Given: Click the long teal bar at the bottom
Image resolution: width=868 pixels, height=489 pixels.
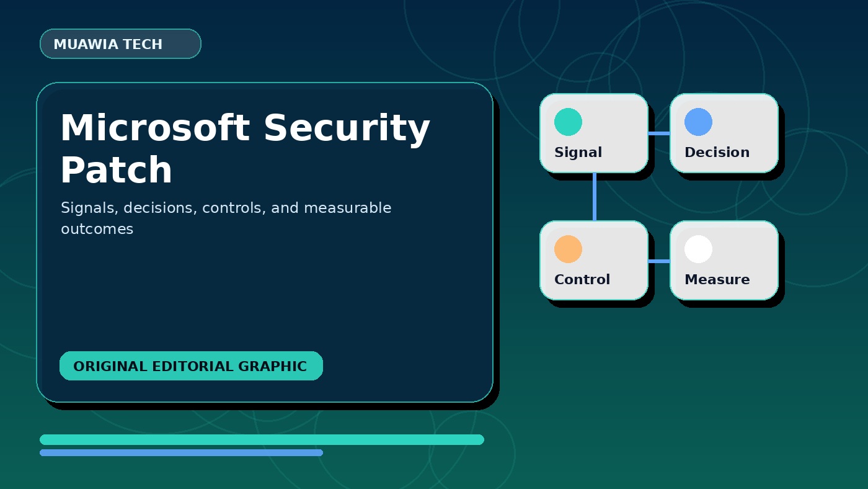Looking at the screenshot, I should tap(262, 439).
